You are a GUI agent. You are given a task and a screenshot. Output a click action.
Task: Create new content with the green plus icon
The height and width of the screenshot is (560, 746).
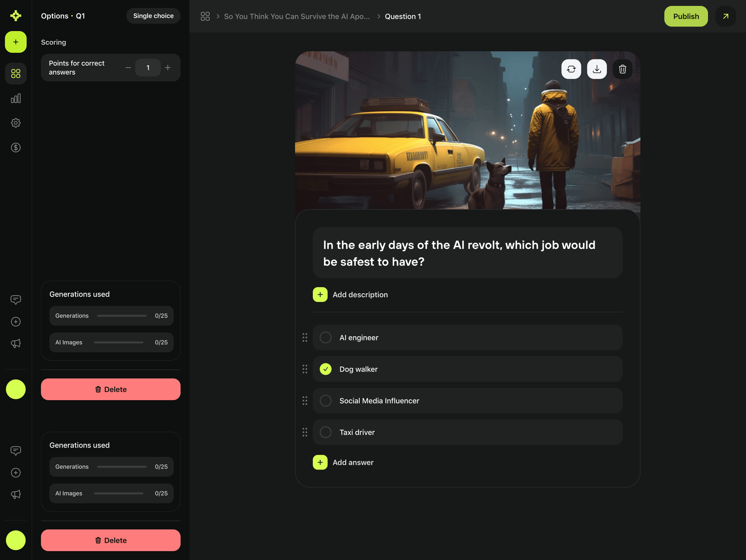(16, 42)
